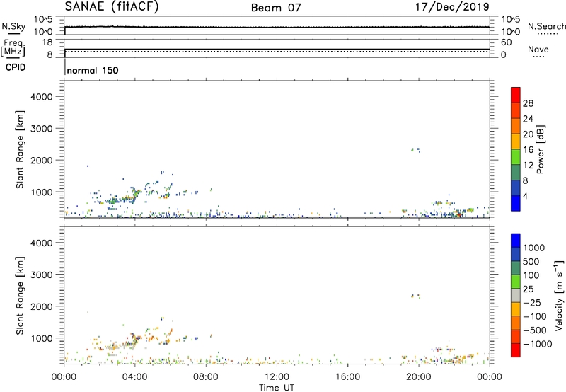Viewport: 566px width, 392px height.
Task: Click the 'Power [dB]' colorbar label
Action: (540, 149)
